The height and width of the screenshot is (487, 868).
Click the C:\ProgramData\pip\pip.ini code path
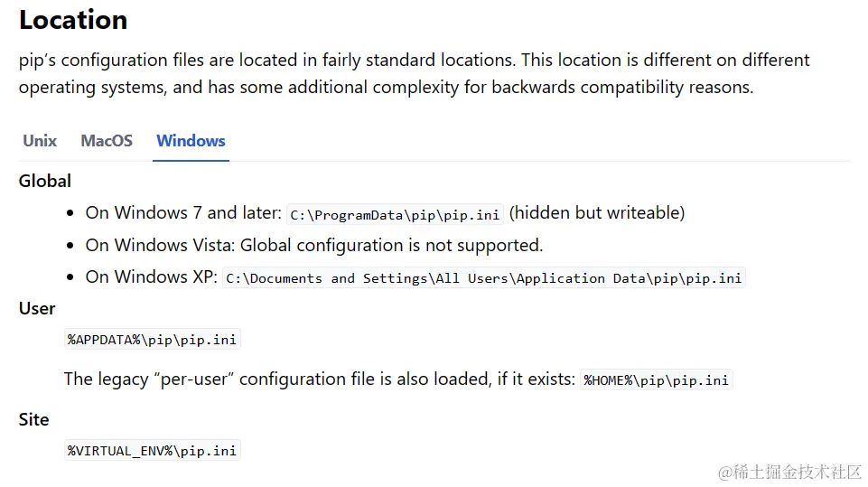coord(395,214)
